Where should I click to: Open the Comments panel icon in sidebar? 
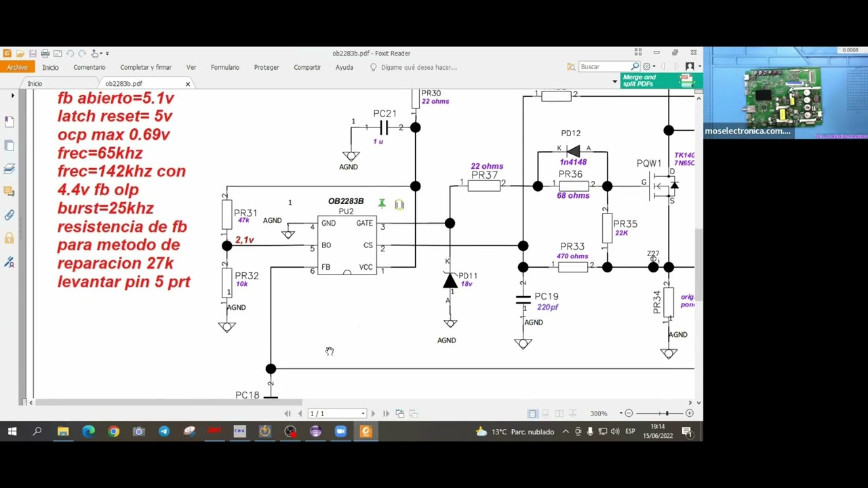9,192
